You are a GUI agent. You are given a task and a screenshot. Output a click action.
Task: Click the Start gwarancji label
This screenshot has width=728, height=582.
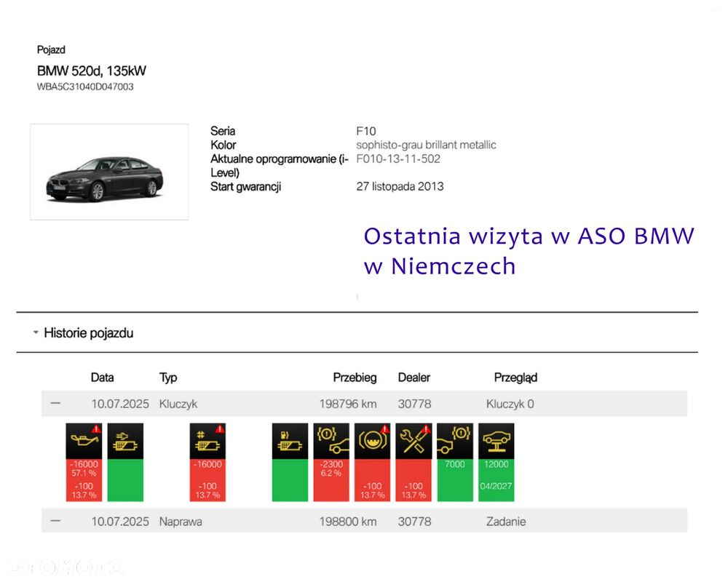tap(245, 186)
